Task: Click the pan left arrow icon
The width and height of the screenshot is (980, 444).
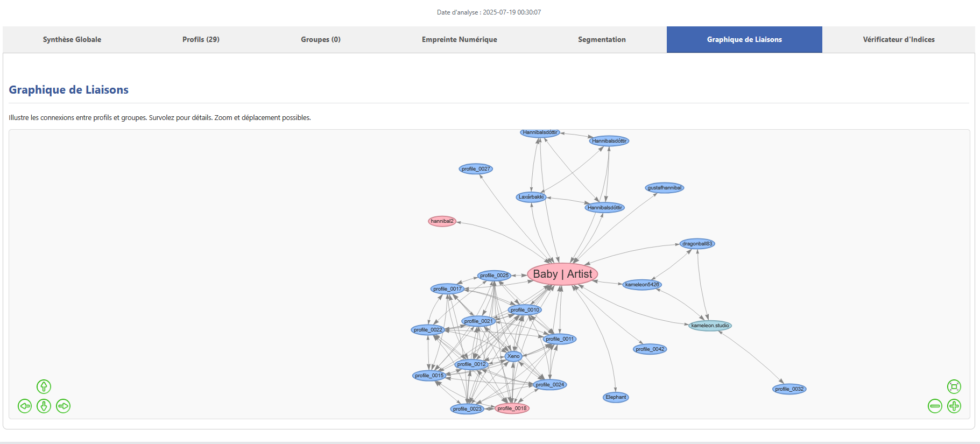Action: point(25,406)
